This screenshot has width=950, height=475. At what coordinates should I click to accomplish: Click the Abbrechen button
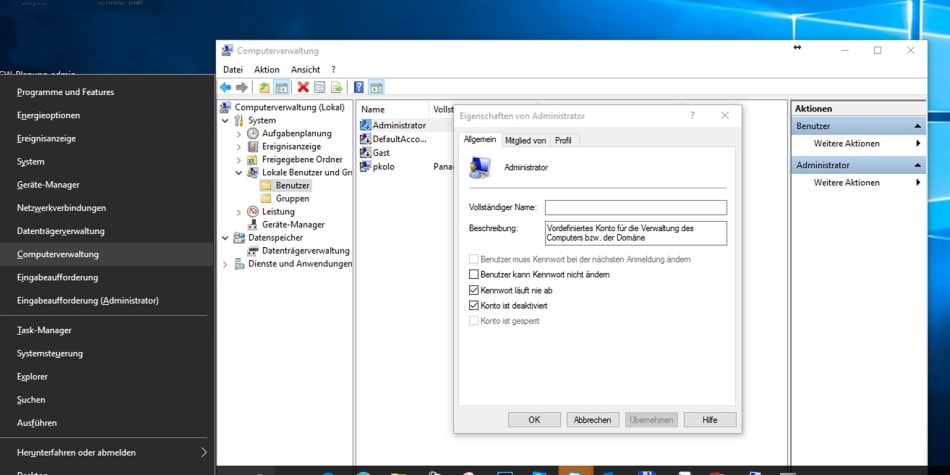[x=592, y=420]
